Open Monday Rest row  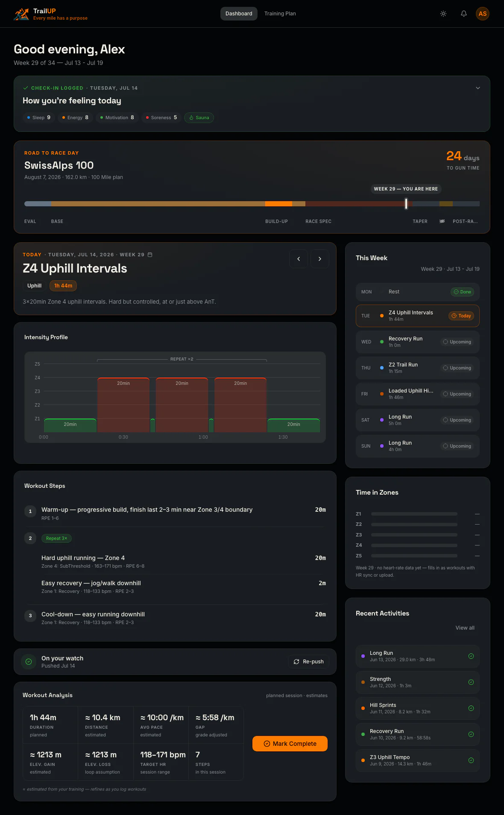[418, 292]
